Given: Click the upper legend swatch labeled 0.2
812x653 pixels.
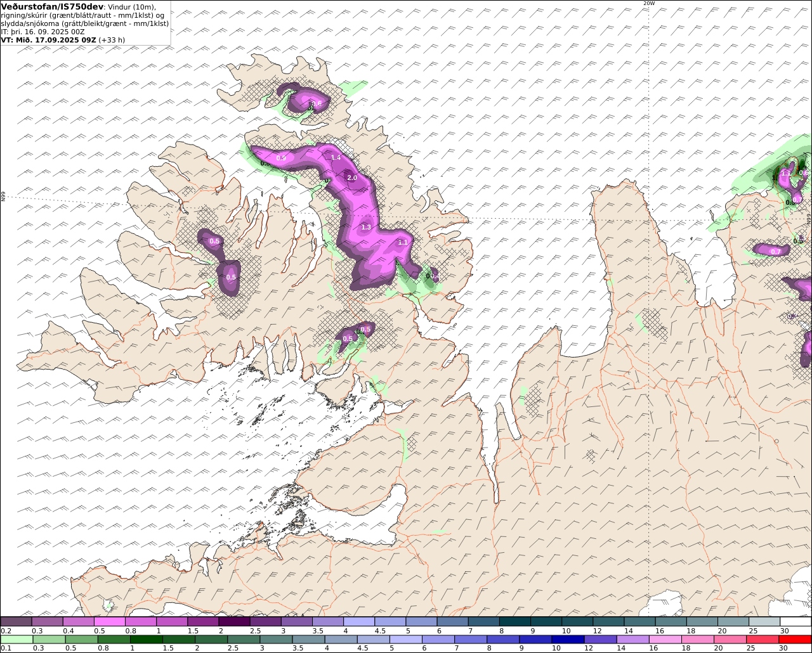Looking at the screenshot, I should (x=16, y=621).
